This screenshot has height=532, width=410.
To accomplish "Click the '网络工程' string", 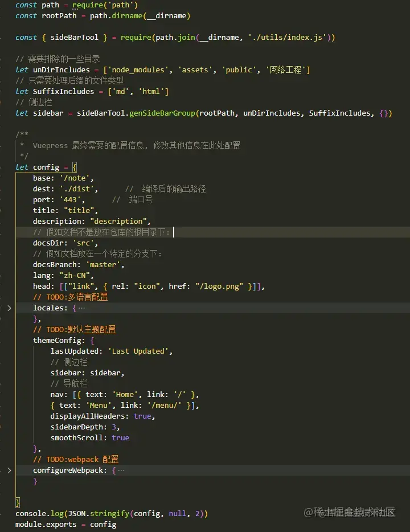I will [x=285, y=70].
